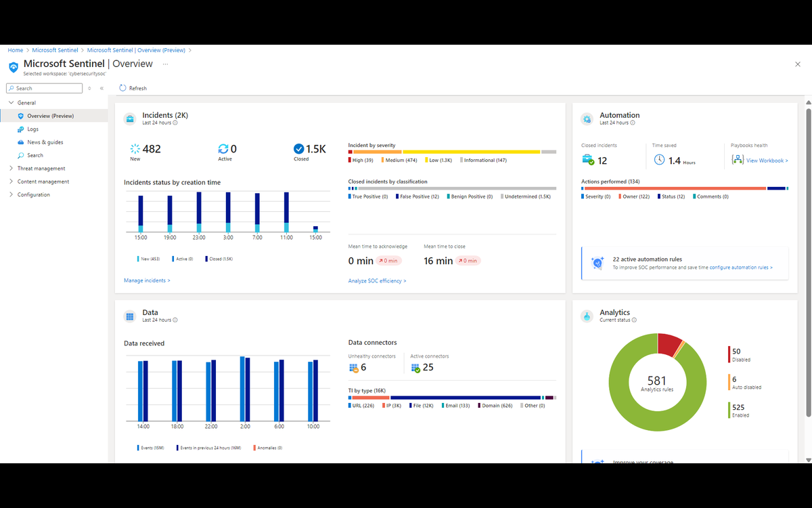Click the Informational (147) severity legend

(483, 161)
